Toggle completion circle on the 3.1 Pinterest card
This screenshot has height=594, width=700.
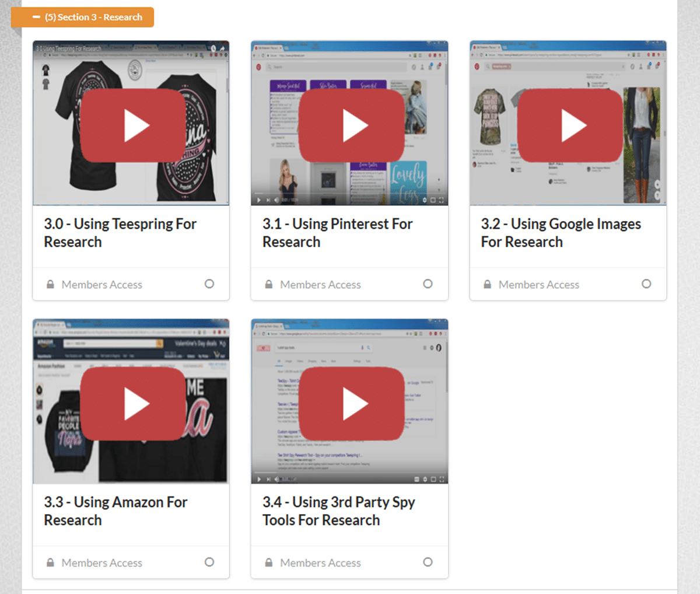pos(428,284)
